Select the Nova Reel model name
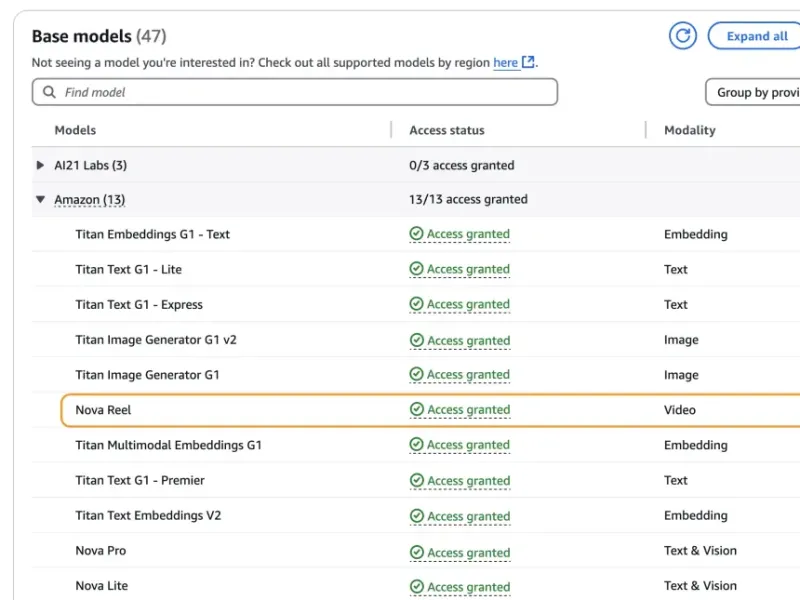Screen dimensions: 800x600 point(103,410)
